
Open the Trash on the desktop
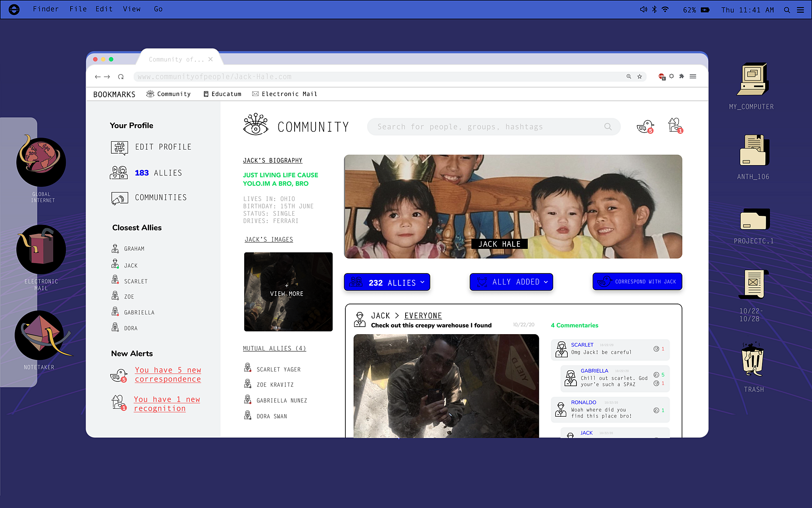coord(753,359)
